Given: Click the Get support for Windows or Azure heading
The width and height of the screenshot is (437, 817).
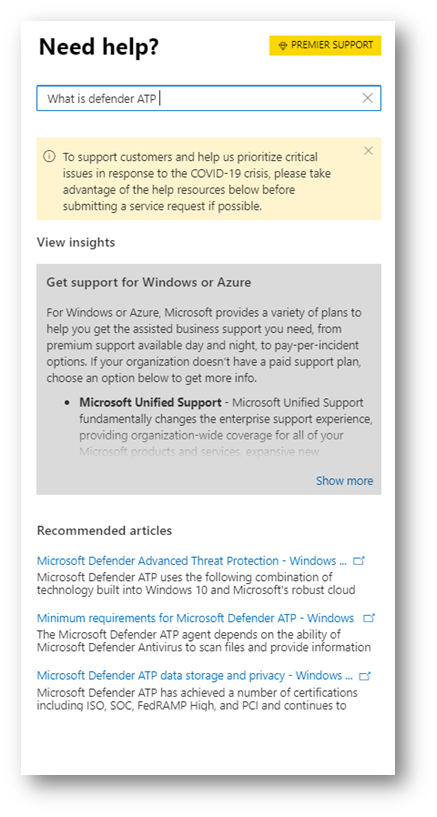Looking at the screenshot, I should click(149, 282).
